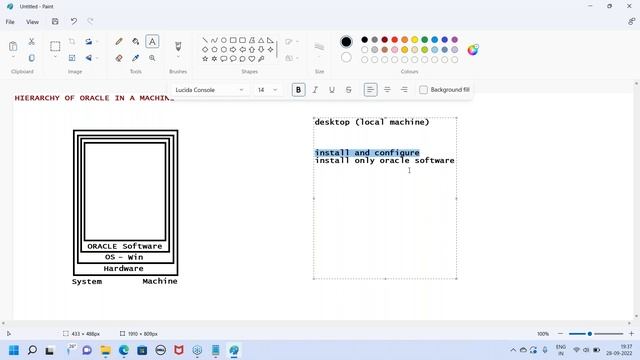Open the View menu

32,22
